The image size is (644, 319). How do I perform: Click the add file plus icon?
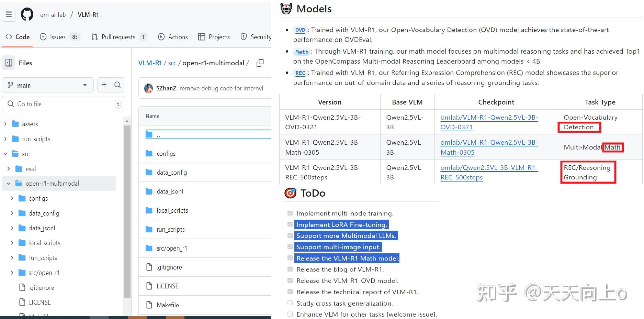104,85
